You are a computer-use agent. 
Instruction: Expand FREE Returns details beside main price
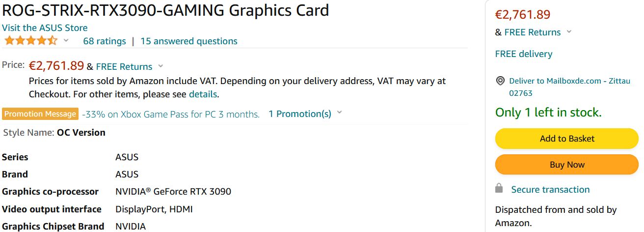click(x=161, y=66)
